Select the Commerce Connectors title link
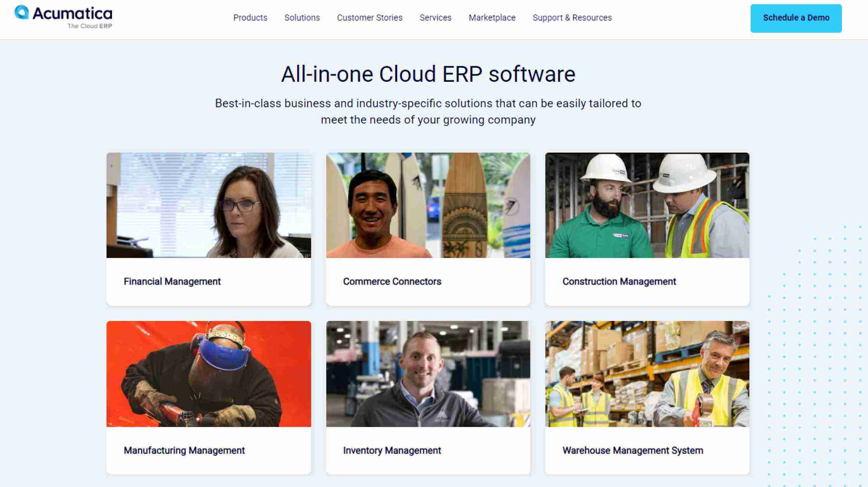 [392, 281]
